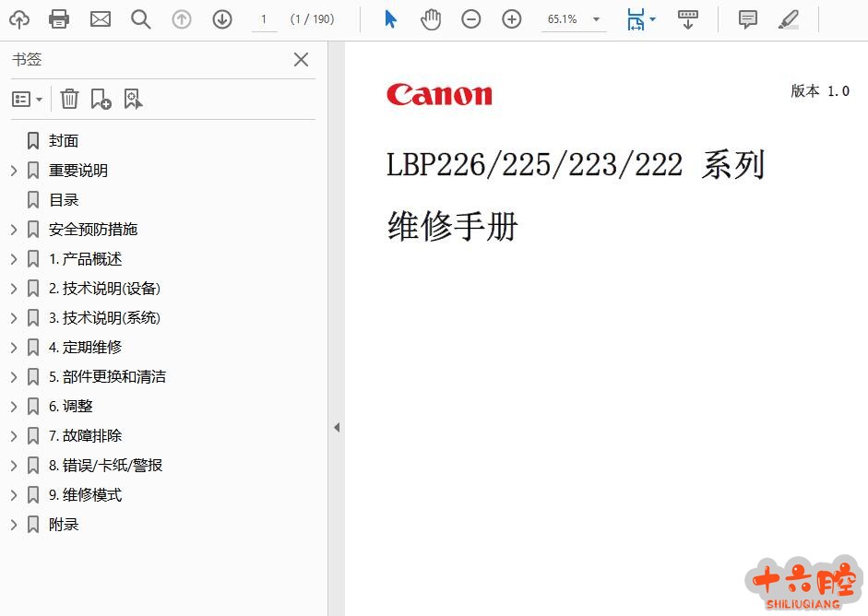
Task: Click the print icon in toolbar
Action: pos(59,18)
